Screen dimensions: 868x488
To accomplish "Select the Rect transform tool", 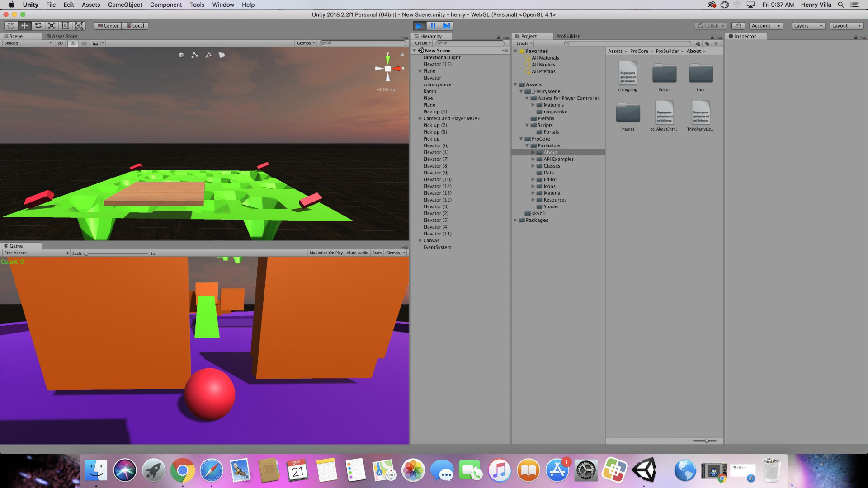I will click(66, 26).
